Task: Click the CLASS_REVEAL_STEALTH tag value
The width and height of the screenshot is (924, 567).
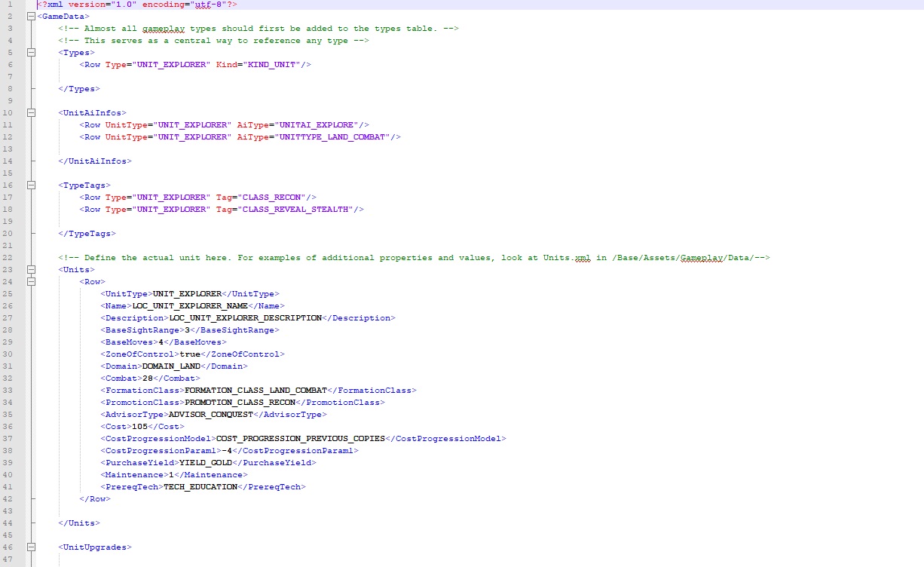Action: pos(295,210)
